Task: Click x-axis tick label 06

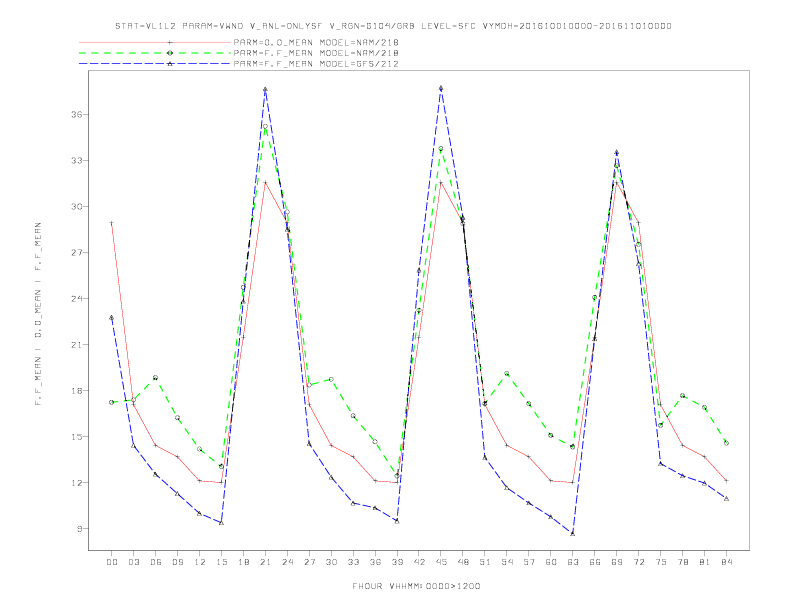Action: 156,562
